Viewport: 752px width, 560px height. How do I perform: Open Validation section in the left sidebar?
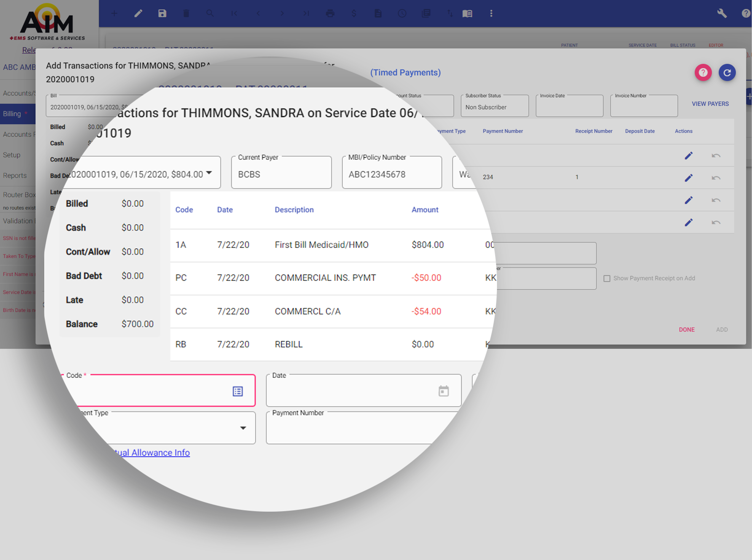[18, 221]
